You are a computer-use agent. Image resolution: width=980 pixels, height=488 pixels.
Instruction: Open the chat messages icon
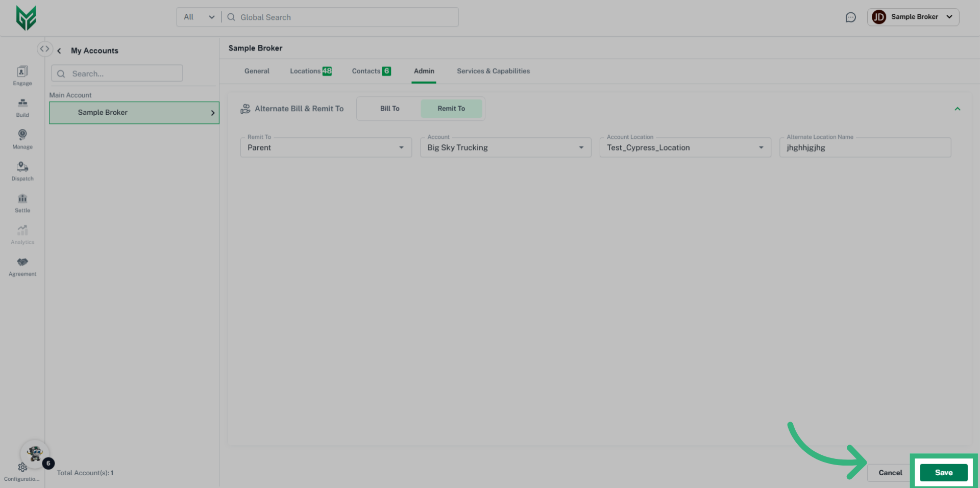850,17
